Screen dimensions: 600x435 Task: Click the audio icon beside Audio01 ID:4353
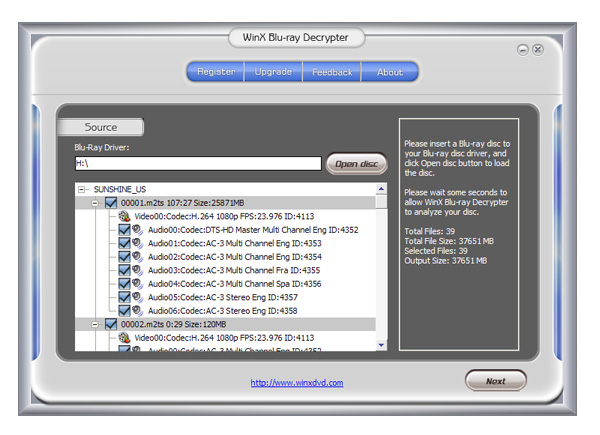coord(137,243)
